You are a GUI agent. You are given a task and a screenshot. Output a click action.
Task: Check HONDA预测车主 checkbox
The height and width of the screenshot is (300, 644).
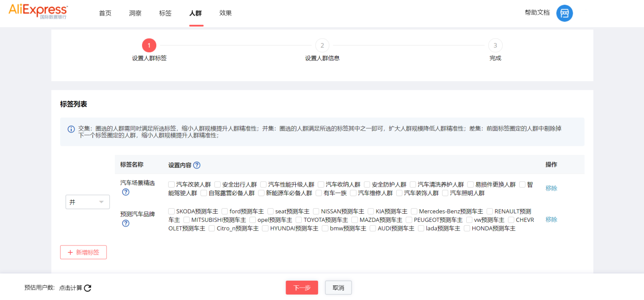tap(467, 229)
